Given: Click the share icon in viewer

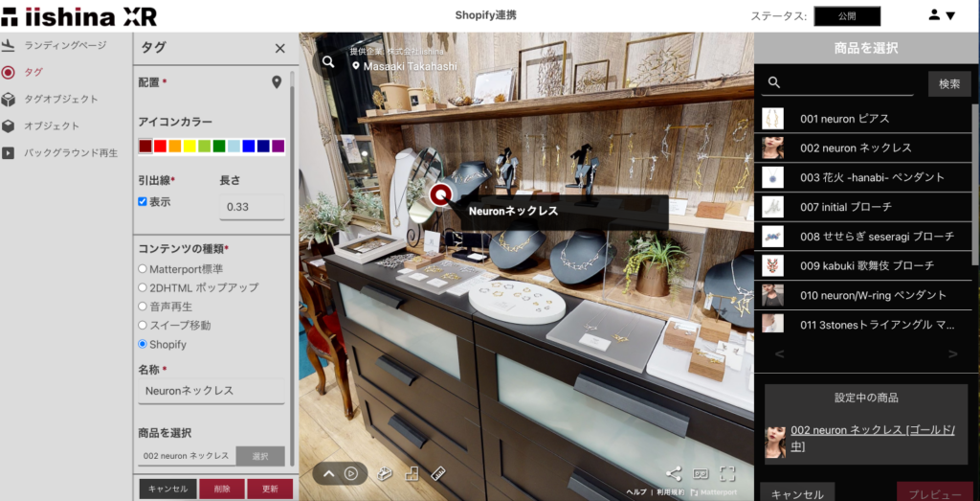Looking at the screenshot, I should point(673,473).
